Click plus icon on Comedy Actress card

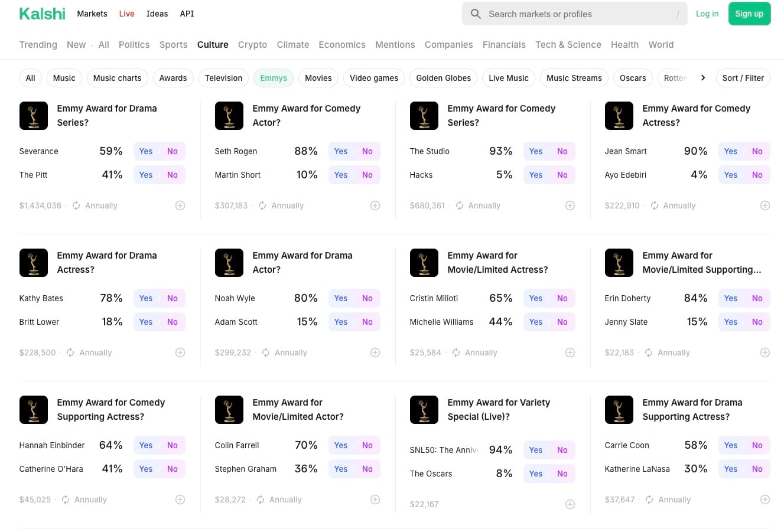coord(765,205)
